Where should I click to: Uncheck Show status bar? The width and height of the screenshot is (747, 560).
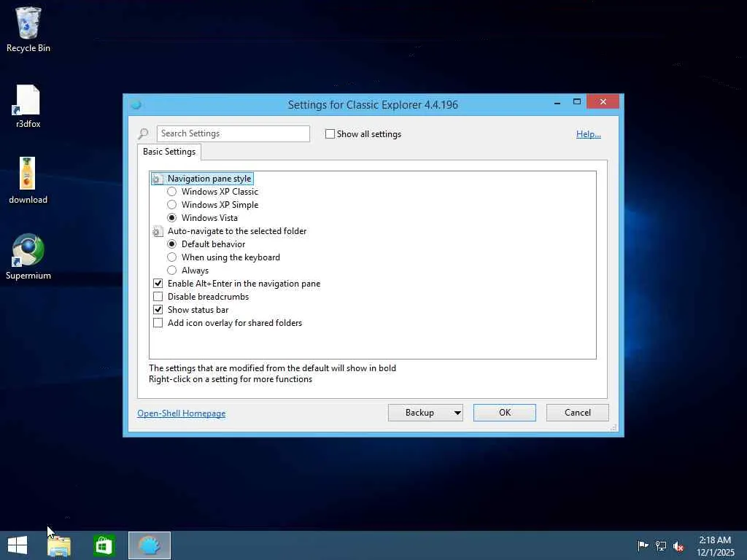click(158, 309)
